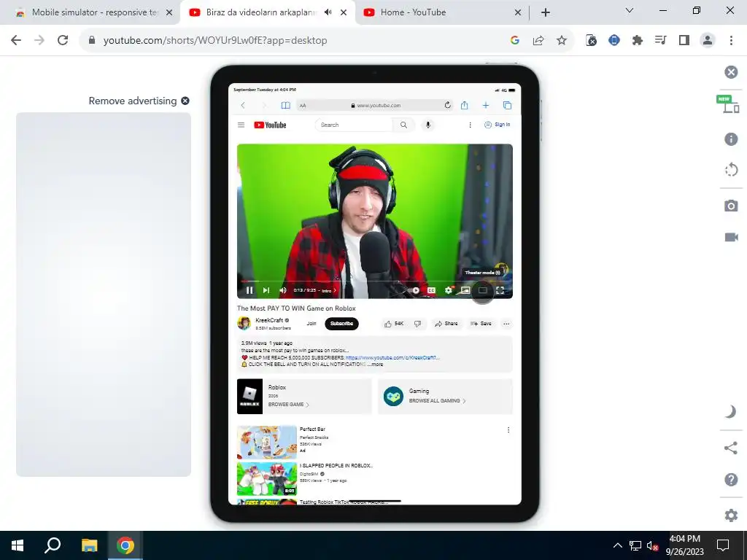Open the KreekCraft channel URL link

pyautogui.click(x=392, y=357)
